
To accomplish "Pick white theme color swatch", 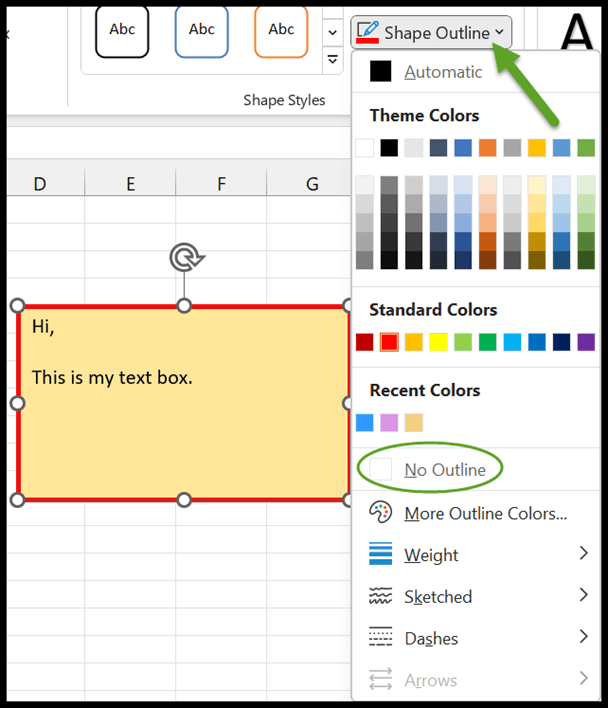I will (364, 148).
